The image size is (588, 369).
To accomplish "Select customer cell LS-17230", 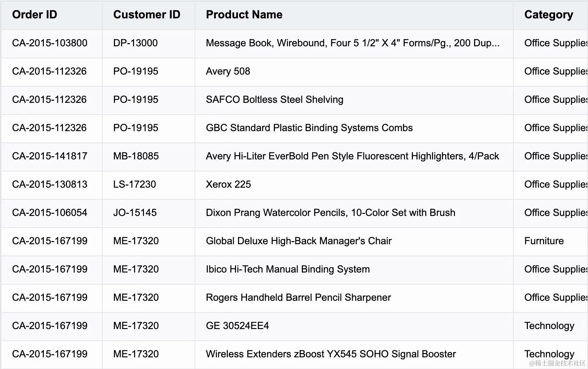I will pyautogui.click(x=149, y=185).
